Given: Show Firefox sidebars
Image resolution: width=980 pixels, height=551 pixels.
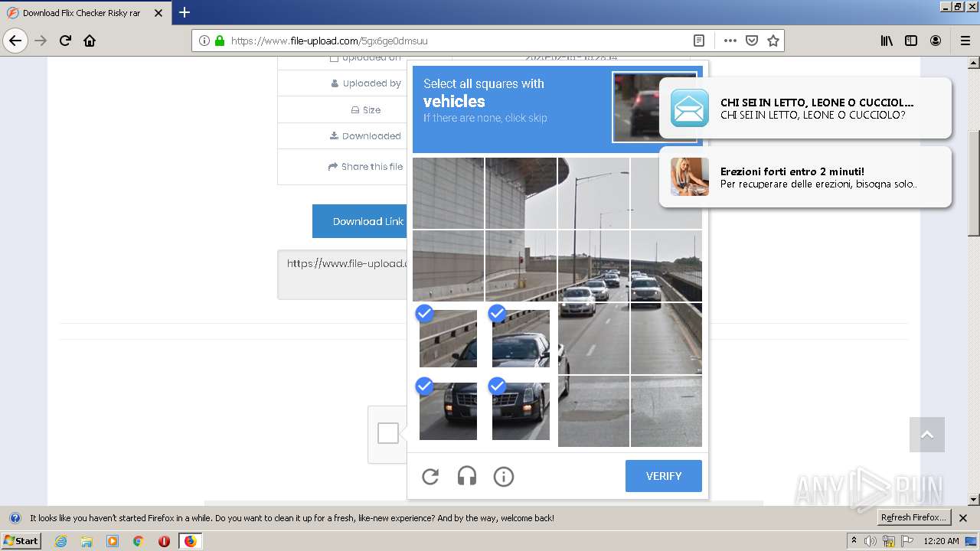Looking at the screenshot, I should coord(911,41).
